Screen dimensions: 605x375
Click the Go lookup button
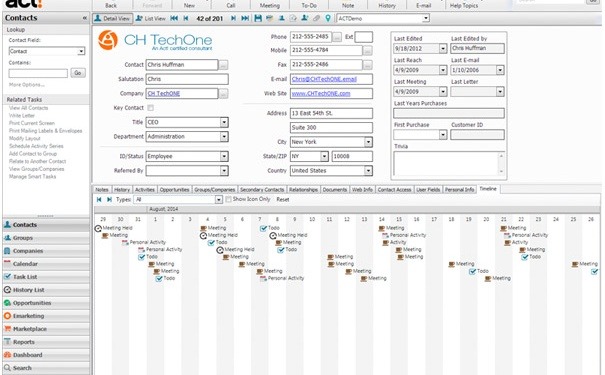point(78,73)
